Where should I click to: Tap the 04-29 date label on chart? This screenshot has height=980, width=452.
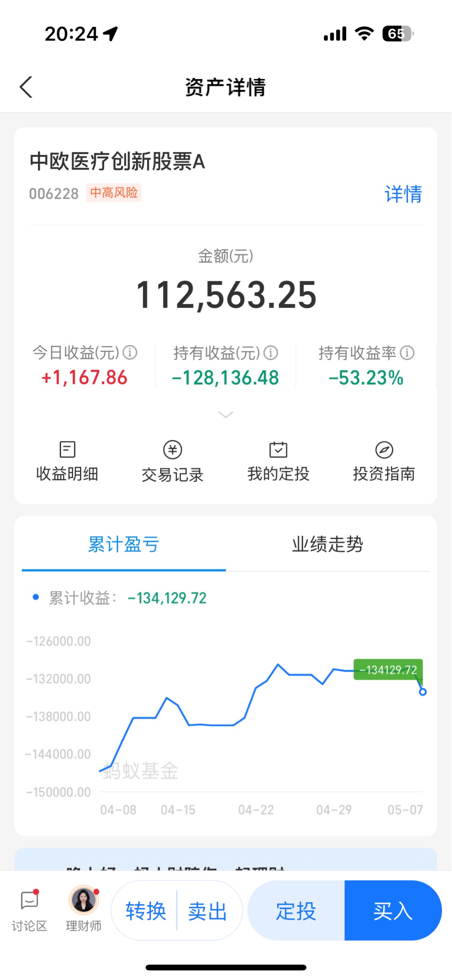pyautogui.click(x=334, y=810)
